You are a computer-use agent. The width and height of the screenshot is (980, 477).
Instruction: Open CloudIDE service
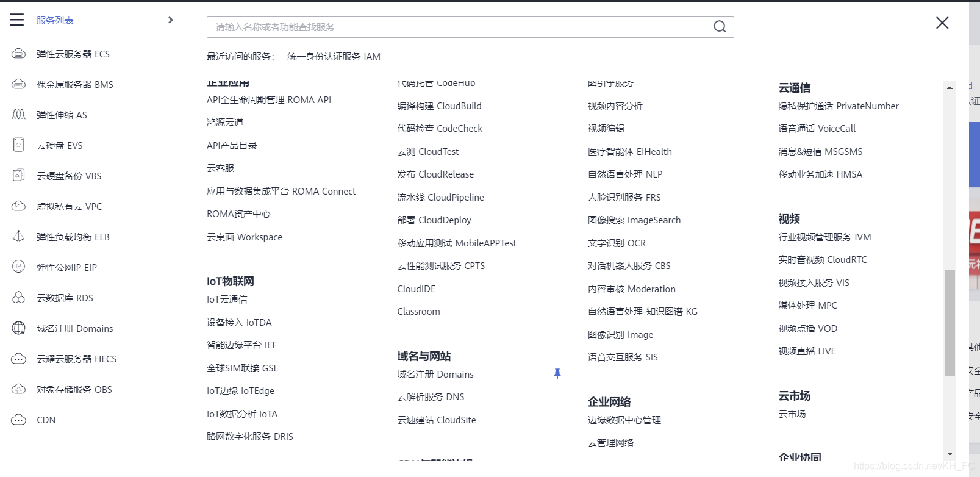pyautogui.click(x=417, y=289)
